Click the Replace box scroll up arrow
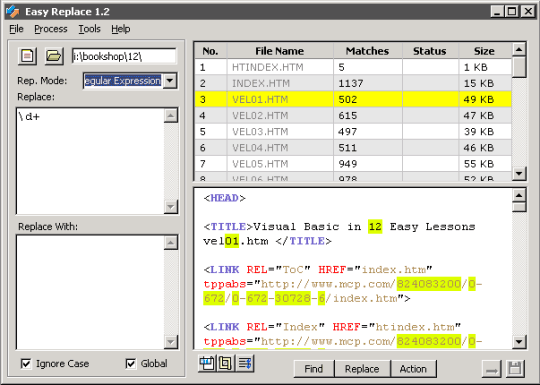This screenshot has height=385, width=540. 171,116
